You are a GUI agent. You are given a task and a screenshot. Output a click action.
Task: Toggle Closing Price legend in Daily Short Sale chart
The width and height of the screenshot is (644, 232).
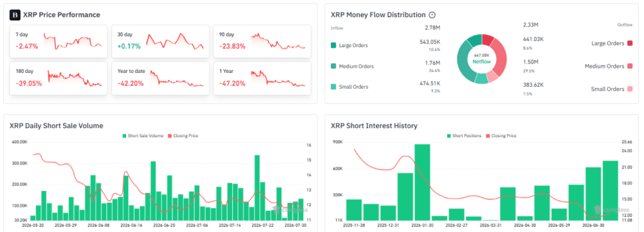(182, 136)
